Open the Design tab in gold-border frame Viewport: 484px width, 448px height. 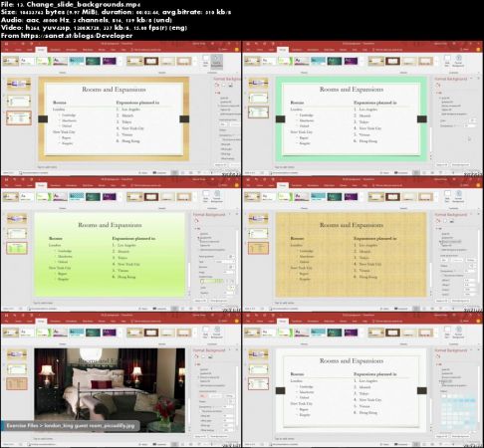tap(41, 50)
